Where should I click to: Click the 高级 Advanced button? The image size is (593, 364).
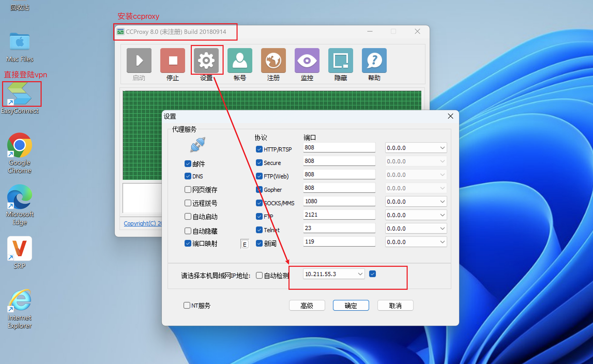[307, 306]
